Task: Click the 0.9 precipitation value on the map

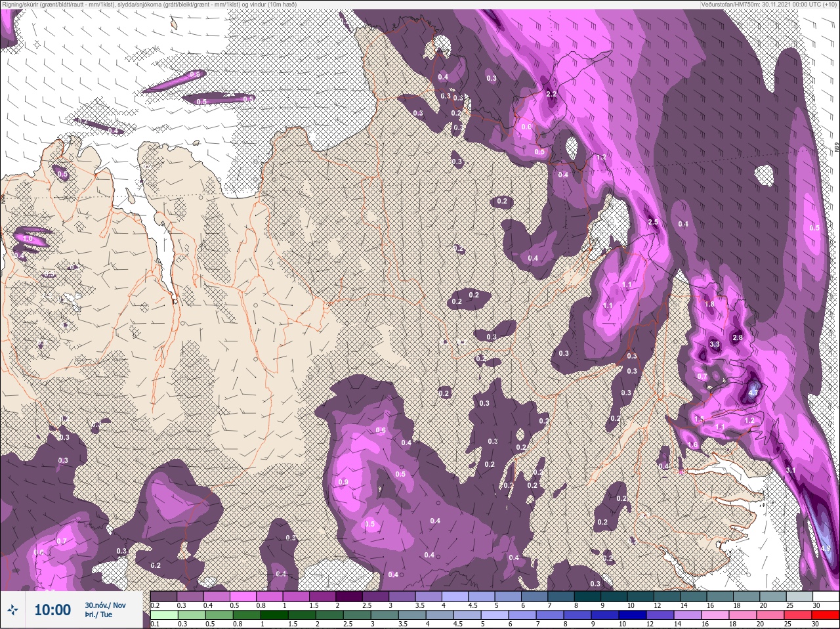Action: [x=343, y=482]
